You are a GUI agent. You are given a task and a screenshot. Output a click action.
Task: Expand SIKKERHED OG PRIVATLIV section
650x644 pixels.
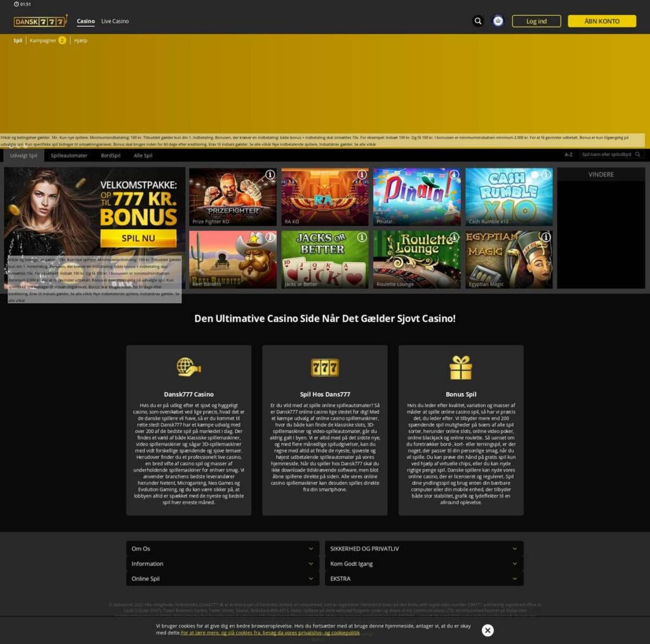pyautogui.click(x=424, y=549)
